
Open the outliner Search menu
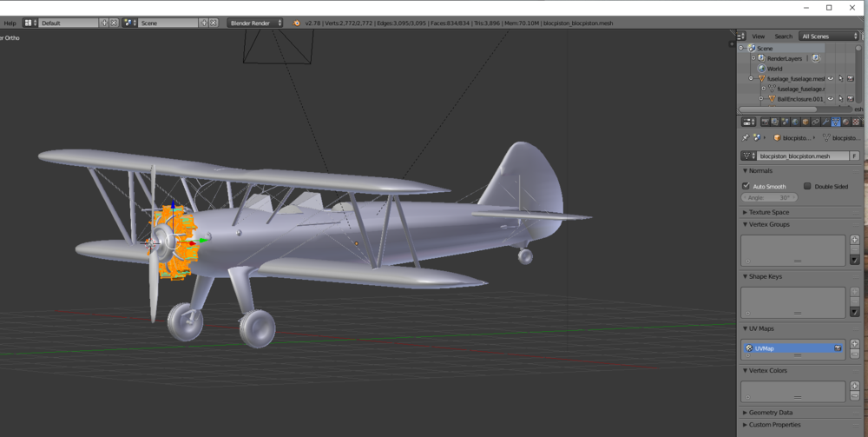tap(783, 36)
